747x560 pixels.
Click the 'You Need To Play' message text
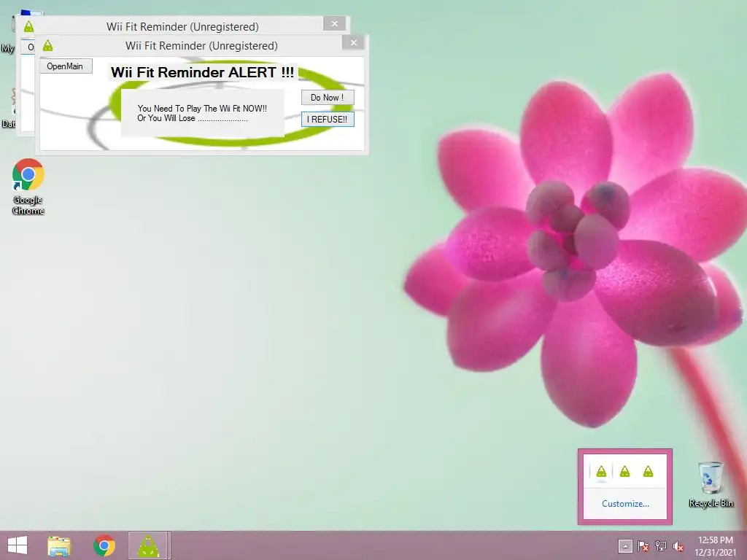202,113
